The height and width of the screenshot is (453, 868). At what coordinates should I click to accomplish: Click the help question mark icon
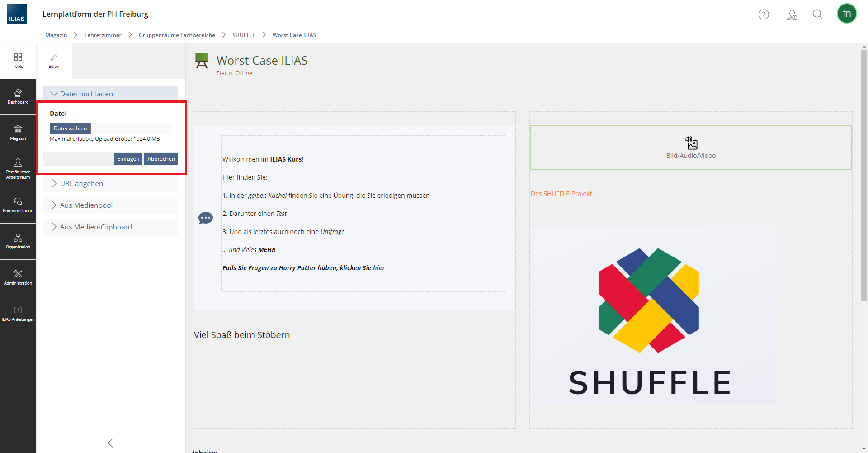pos(764,14)
